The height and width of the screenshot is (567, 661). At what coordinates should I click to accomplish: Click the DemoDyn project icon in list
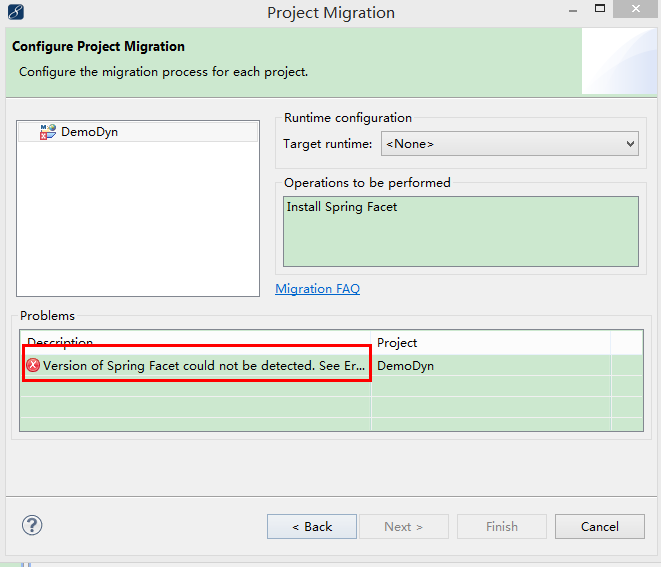pos(48,132)
